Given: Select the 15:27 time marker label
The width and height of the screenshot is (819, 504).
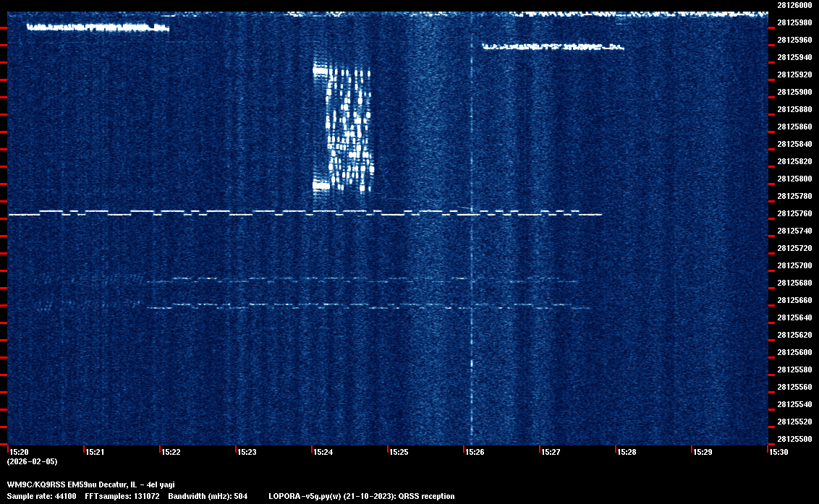Looking at the screenshot, I should [551, 452].
